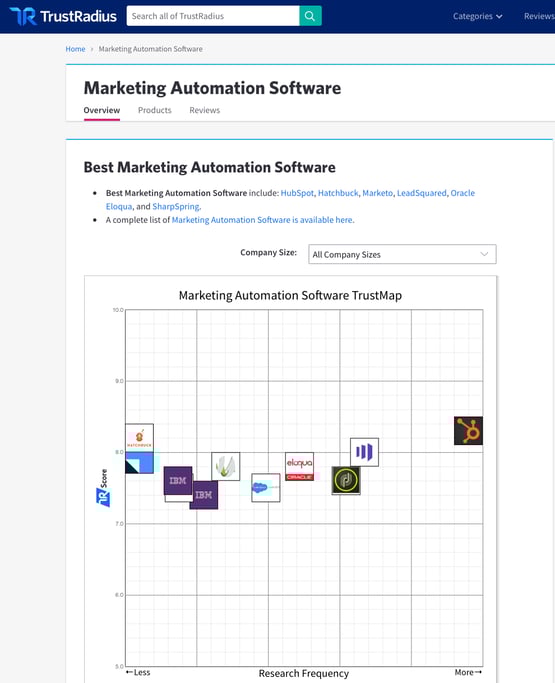Click the Marketo purple bars logo
The height and width of the screenshot is (683, 555).
click(364, 452)
